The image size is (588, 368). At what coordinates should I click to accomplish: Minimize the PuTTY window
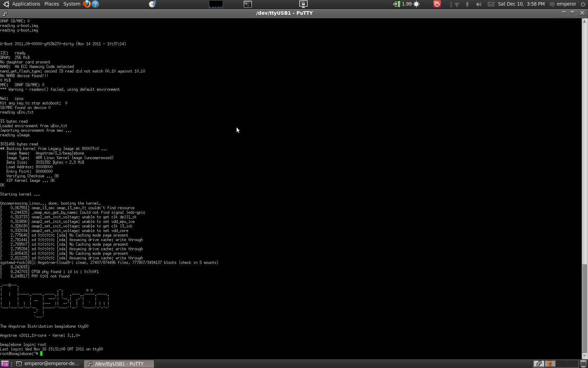(563, 12)
